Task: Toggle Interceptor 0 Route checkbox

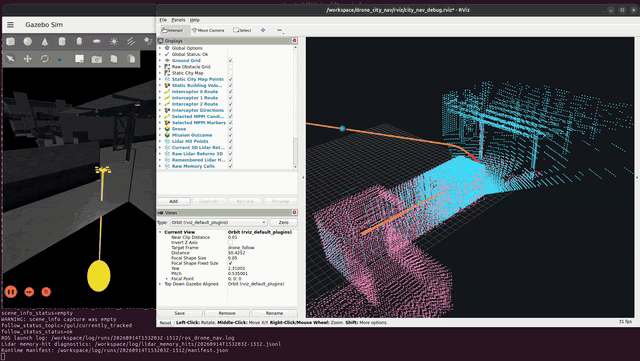Action: [231, 91]
